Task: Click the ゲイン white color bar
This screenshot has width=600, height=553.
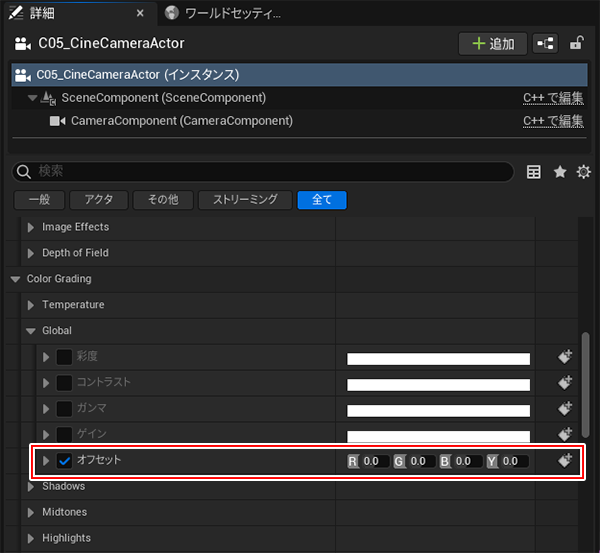Action: pyautogui.click(x=438, y=436)
